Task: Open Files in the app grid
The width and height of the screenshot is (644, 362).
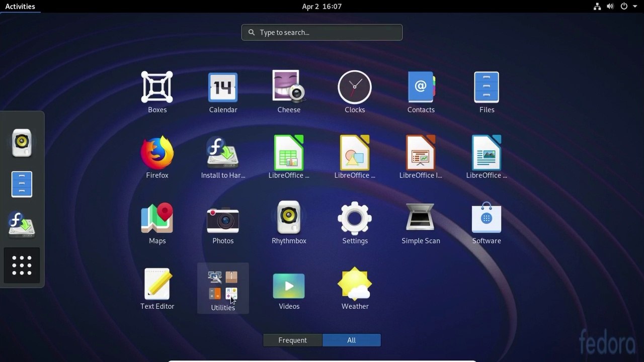Action: 487,87
